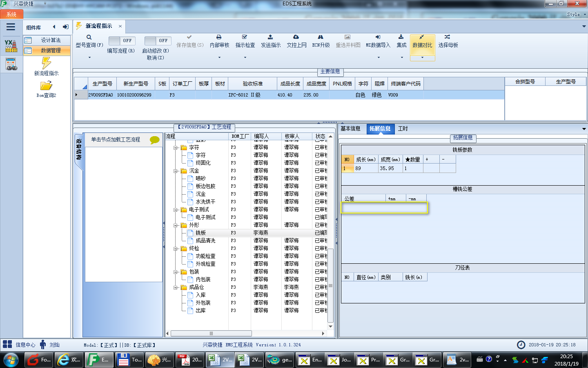Switch to the 工时 tab
The width and height of the screenshot is (588, 368).
[403, 128]
